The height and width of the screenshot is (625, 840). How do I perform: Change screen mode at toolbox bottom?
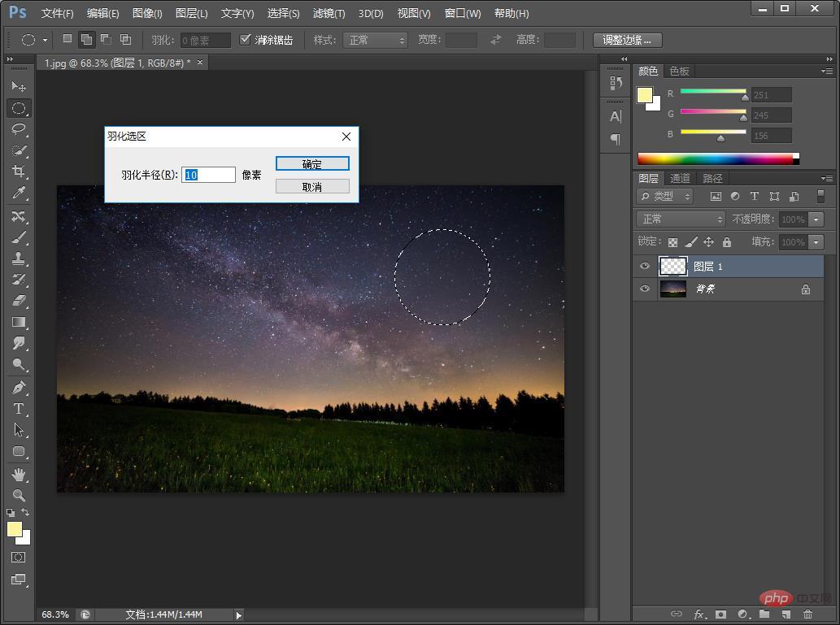pos(18,579)
